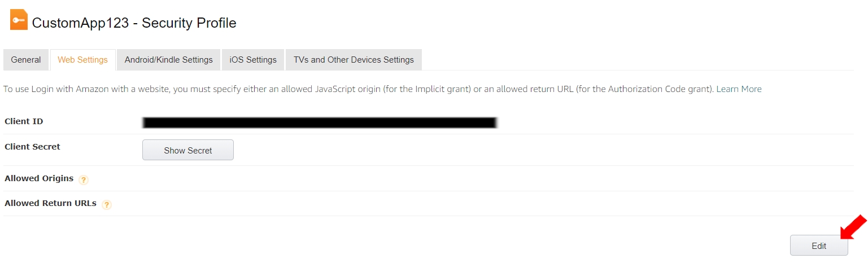868x263 pixels.
Task: Click the Edit button
Action: [818, 246]
